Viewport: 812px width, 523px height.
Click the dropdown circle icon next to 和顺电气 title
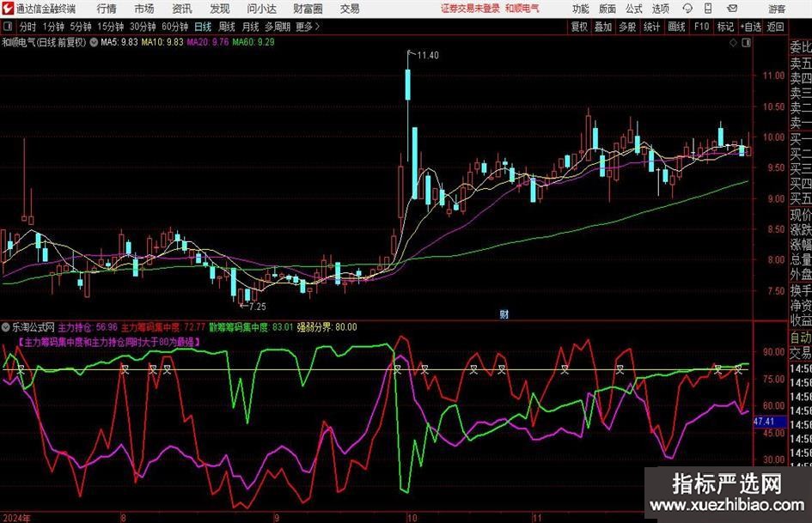[94, 42]
